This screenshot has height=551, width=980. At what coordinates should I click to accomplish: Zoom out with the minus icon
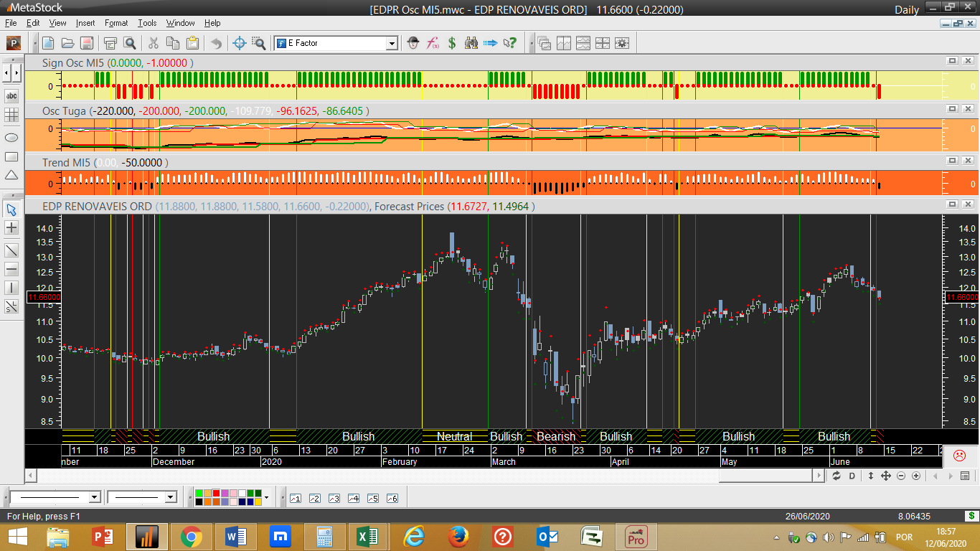click(x=901, y=476)
